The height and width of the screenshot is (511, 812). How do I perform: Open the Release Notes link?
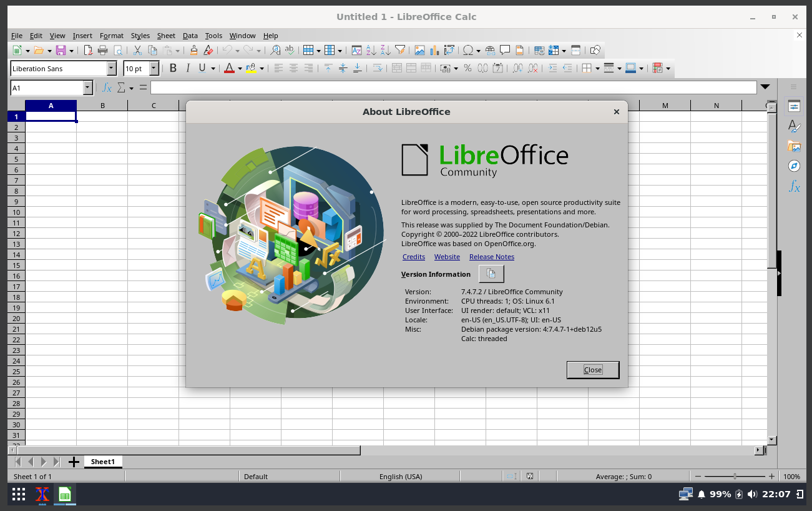coord(492,256)
